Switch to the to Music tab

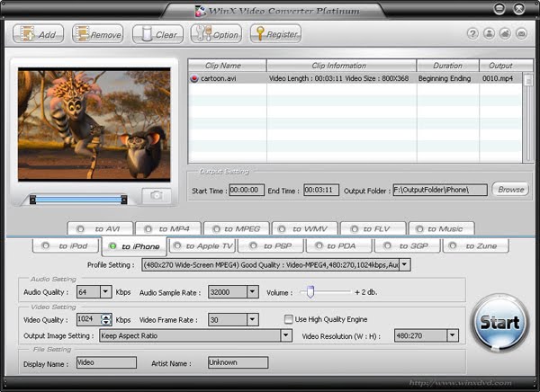click(x=442, y=228)
